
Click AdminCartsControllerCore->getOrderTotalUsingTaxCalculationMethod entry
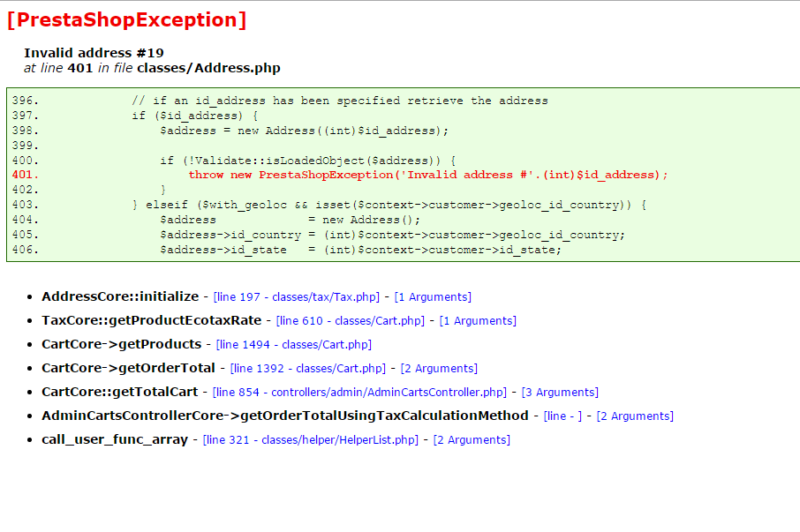[x=285, y=416]
